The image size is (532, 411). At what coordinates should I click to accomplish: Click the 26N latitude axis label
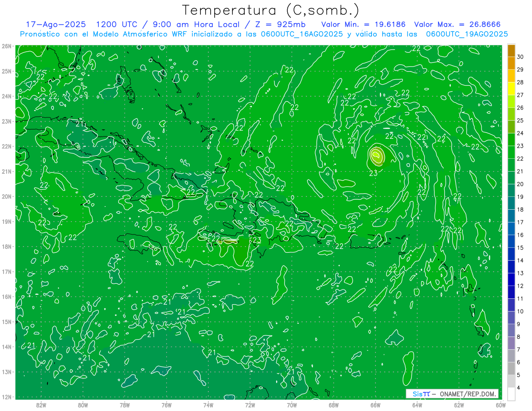tap(6, 46)
